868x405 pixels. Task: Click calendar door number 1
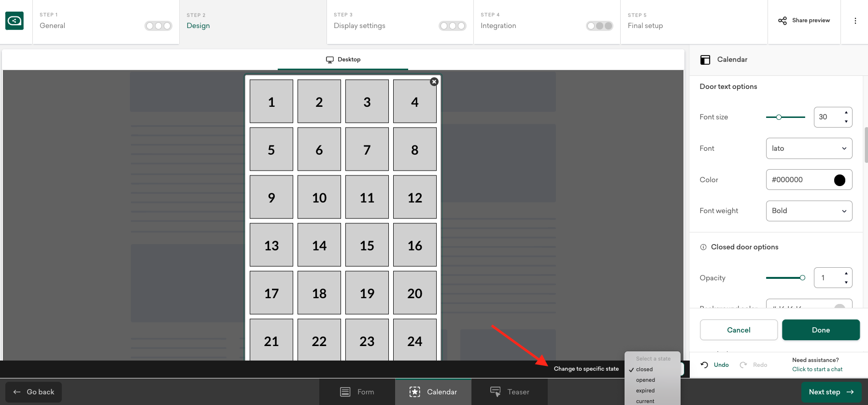click(271, 101)
